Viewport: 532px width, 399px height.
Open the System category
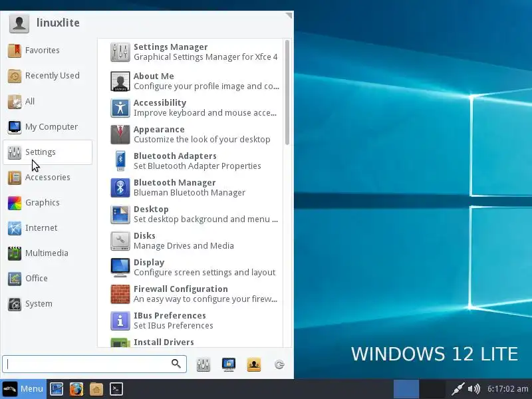(x=47, y=304)
